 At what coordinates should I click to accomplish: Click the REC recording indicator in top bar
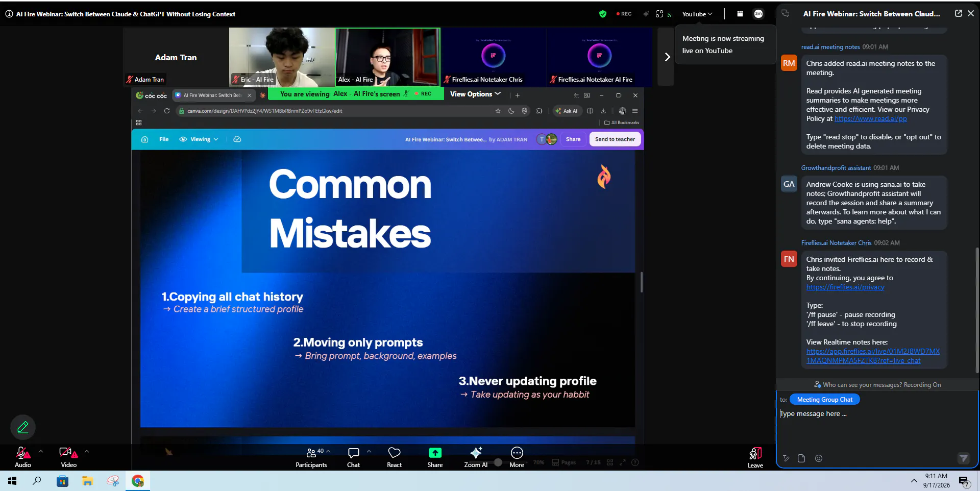click(624, 14)
